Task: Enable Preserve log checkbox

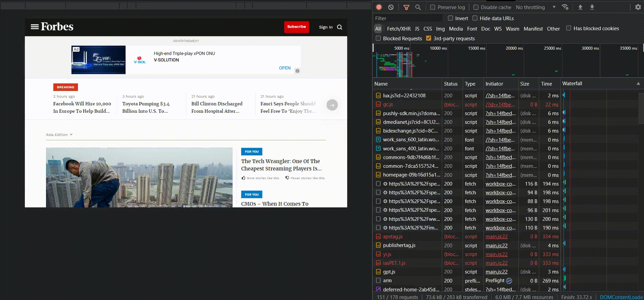Action: (x=433, y=7)
